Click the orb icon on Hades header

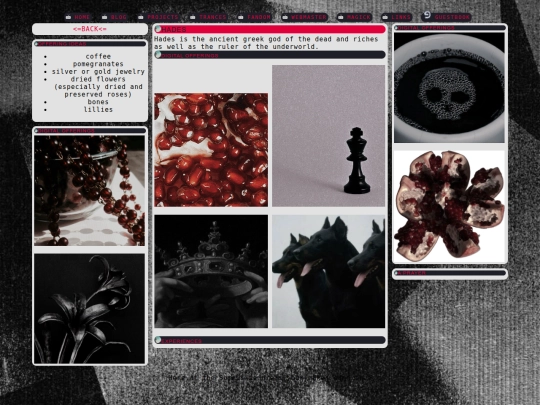pyautogui.click(x=158, y=29)
